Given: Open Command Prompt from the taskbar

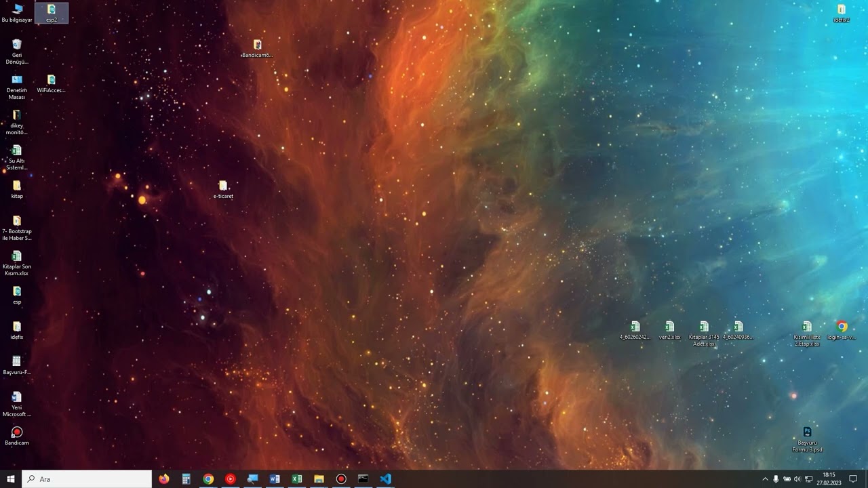Looking at the screenshot, I should pyautogui.click(x=363, y=479).
